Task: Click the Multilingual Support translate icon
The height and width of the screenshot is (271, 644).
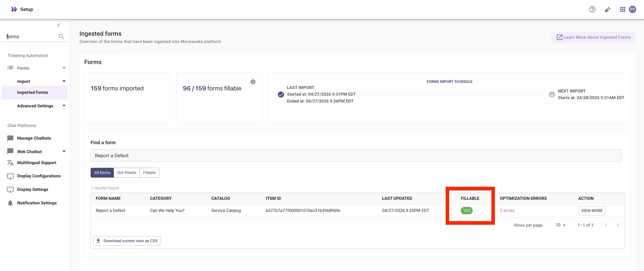Action: pos(10,163)
